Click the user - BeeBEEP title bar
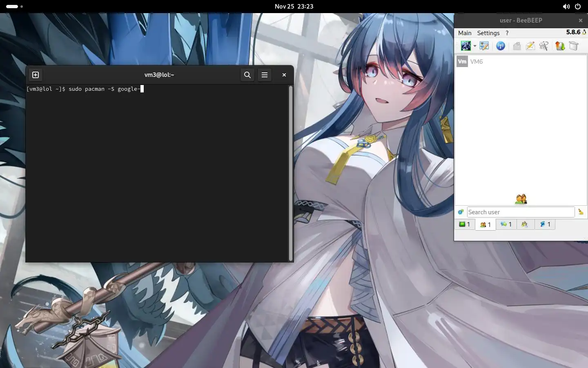 (x=521, y=20)
